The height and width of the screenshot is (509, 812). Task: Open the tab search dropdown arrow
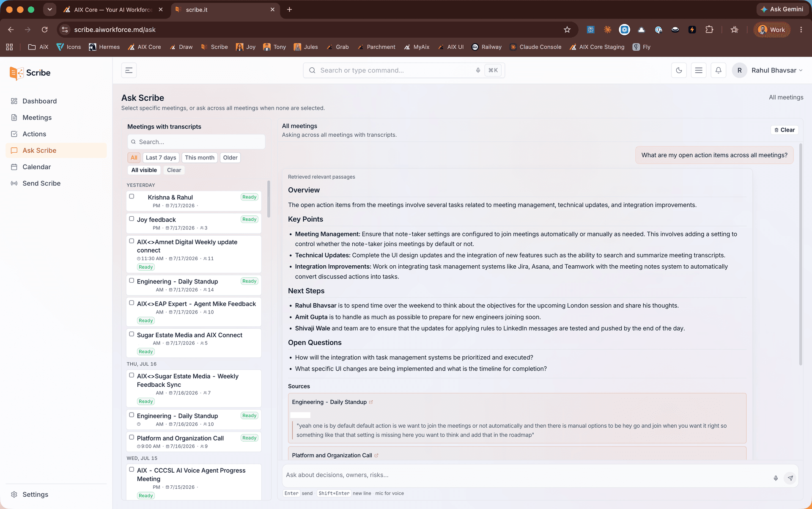pos(49,9)
